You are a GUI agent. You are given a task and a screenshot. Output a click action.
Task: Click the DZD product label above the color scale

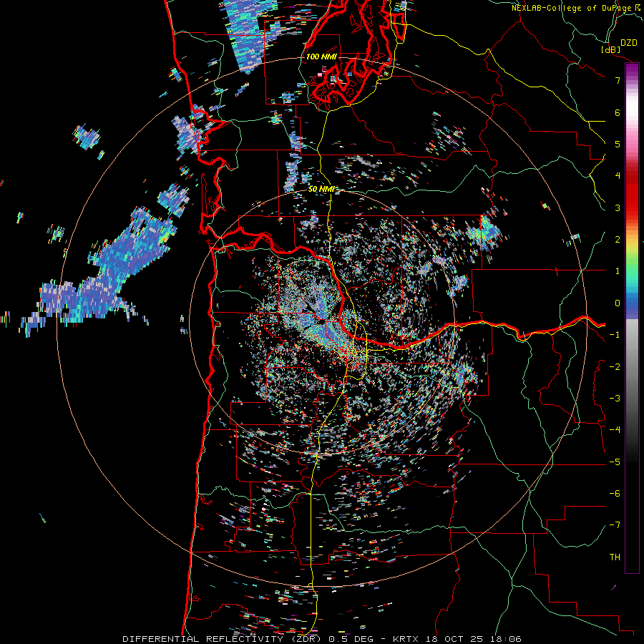pyautogui.click(x=628, y=43)
